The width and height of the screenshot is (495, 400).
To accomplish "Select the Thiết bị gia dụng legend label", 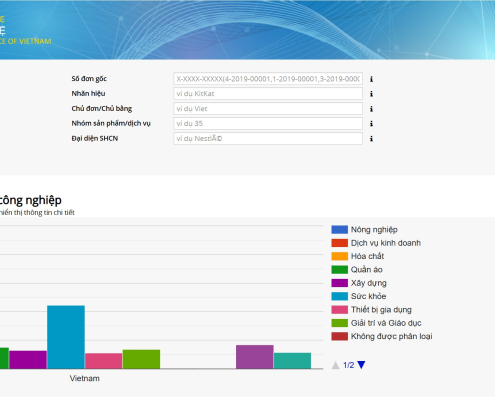I will 381,310.
